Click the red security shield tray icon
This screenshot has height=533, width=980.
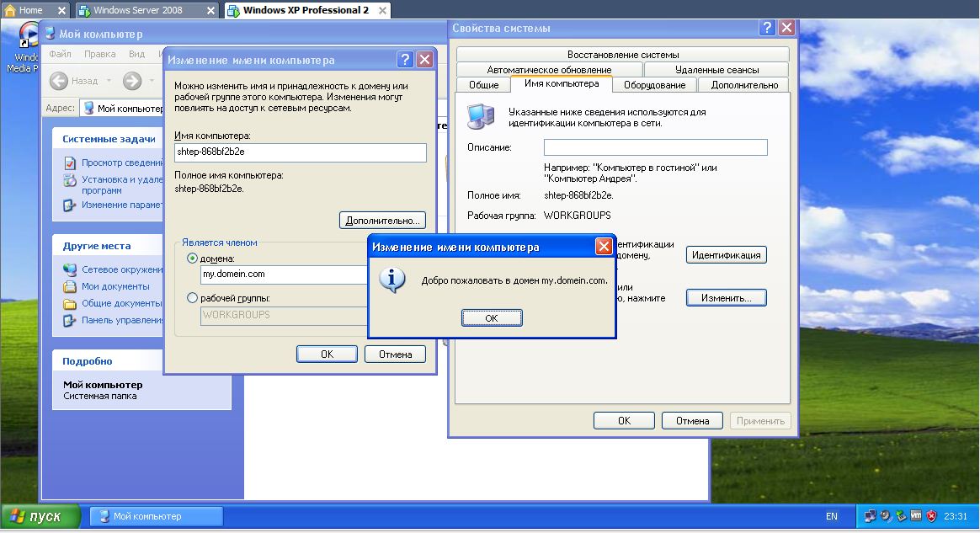pyautogui.click(x=932, y=516)
